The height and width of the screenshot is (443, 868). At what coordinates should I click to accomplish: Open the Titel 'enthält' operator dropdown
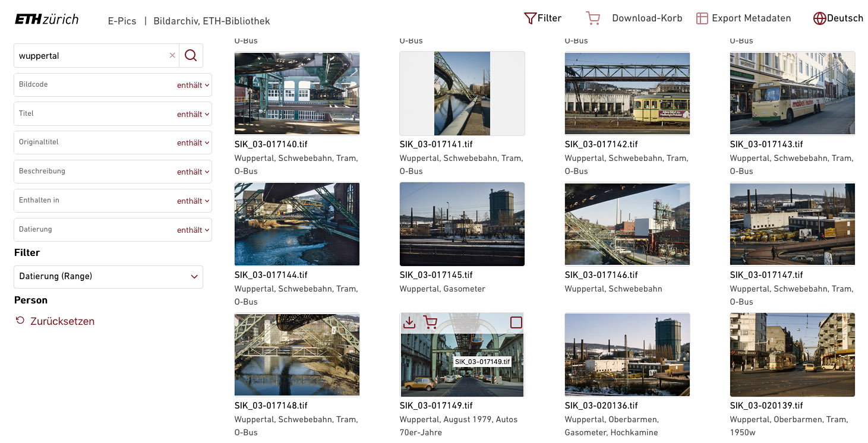193,114
